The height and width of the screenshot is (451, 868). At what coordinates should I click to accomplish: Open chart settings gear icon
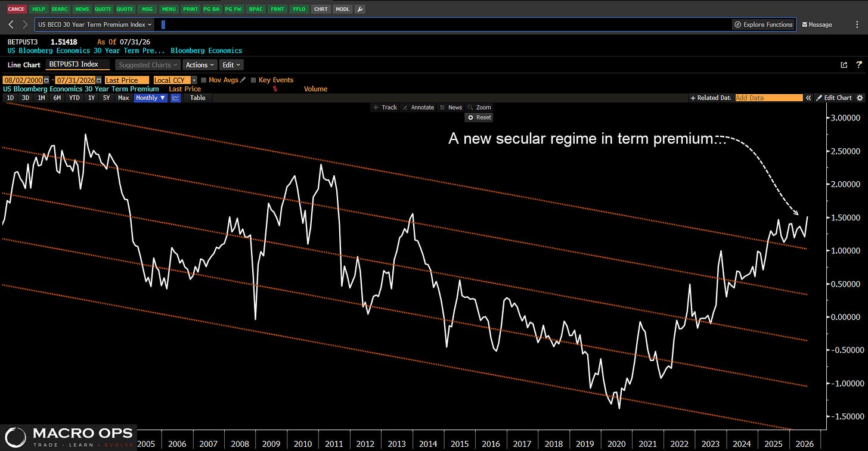860,98
